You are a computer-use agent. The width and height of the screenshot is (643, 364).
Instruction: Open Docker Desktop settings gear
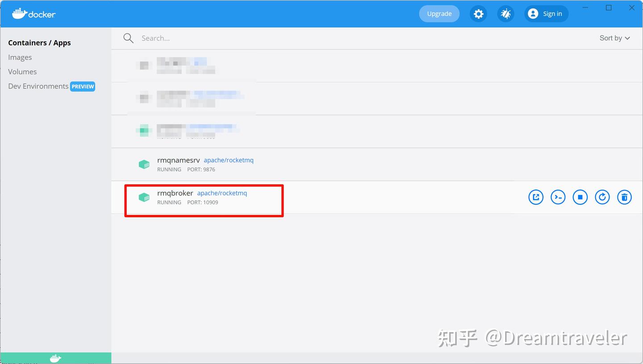[x=478, y=14]
